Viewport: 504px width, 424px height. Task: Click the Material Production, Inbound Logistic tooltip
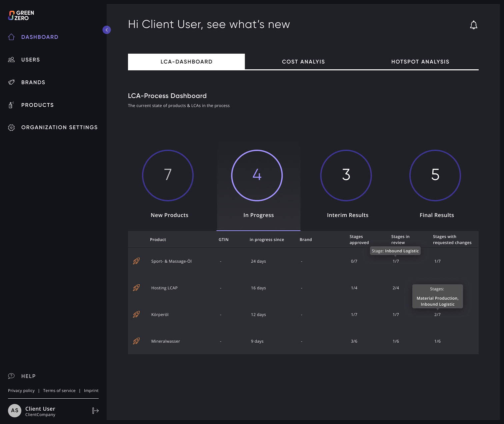[x=438, y=296]
